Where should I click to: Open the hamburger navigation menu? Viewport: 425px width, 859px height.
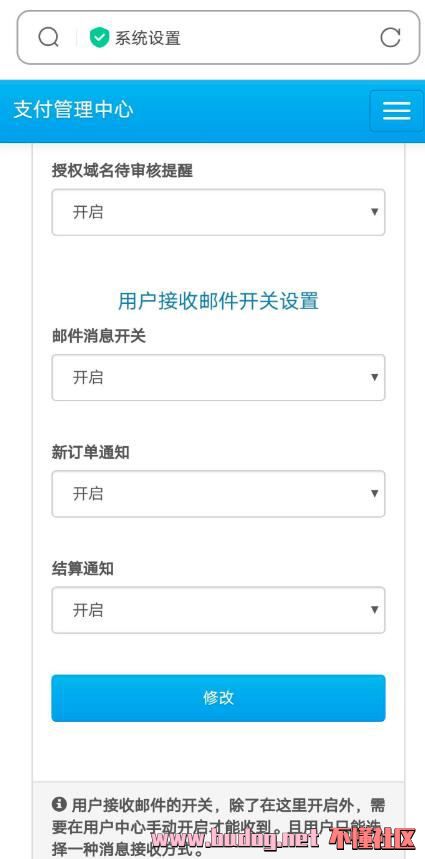pyautogui.click(x=397, y=111)
